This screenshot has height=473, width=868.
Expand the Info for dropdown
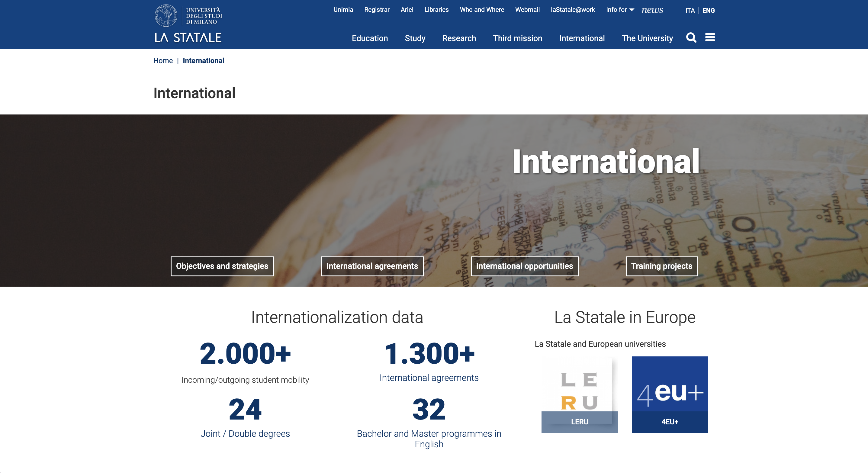point(620,10)
